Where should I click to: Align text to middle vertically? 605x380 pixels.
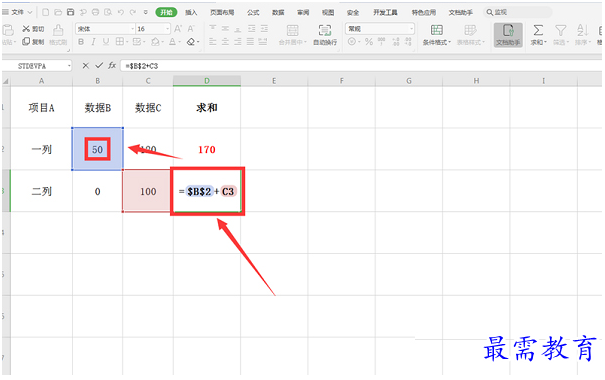(x=225, y=29)
